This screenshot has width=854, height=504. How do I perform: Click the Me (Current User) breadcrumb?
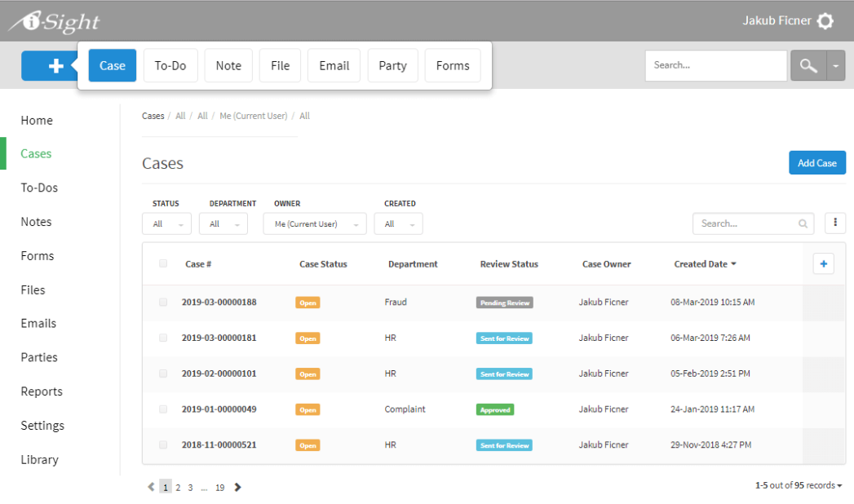click(x=253, y=116)
